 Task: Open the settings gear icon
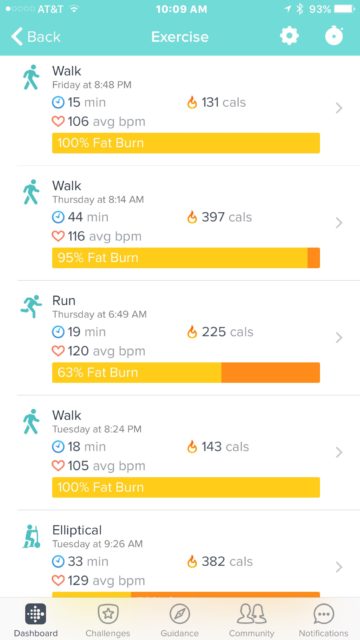coord(289,36)
